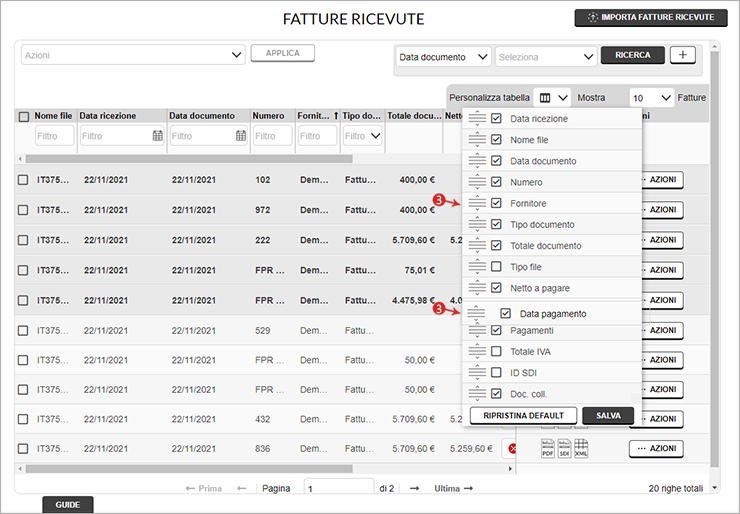The width and height of the screenshot is (740, 514).
Task: Open the Azioni dropdown
Action: point(133,55)
